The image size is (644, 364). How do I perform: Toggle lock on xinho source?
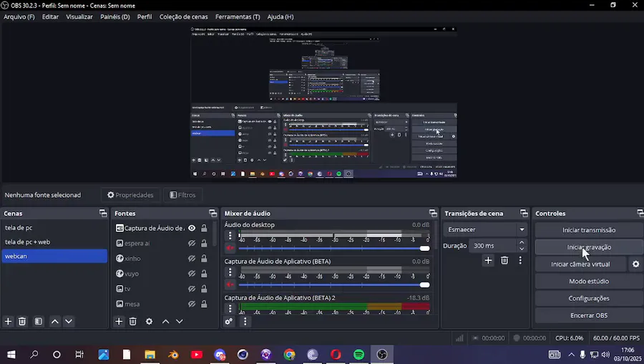click(204, 258)
